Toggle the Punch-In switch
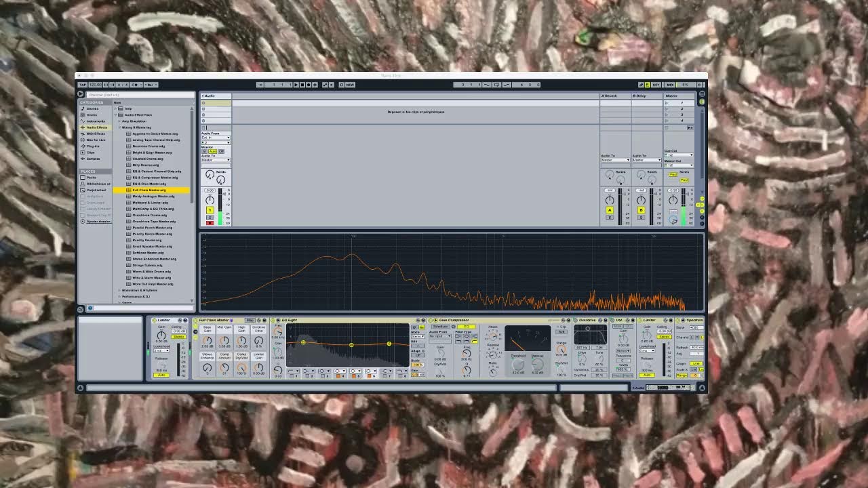Viewport: 868px width, 488px height. coord(487,85)
